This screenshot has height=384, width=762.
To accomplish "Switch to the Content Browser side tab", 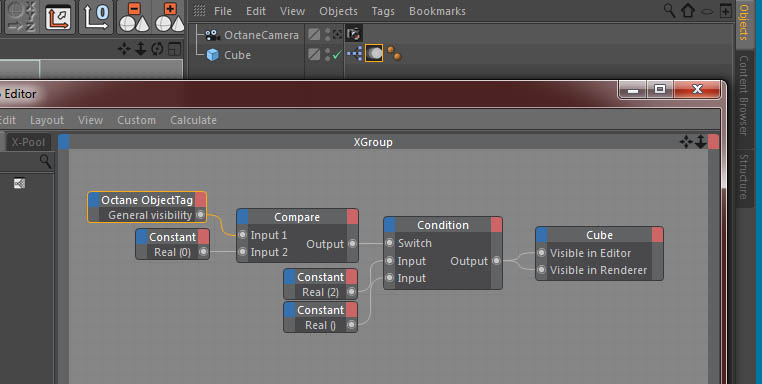I will pyautogui.click(x=744, y=95).
